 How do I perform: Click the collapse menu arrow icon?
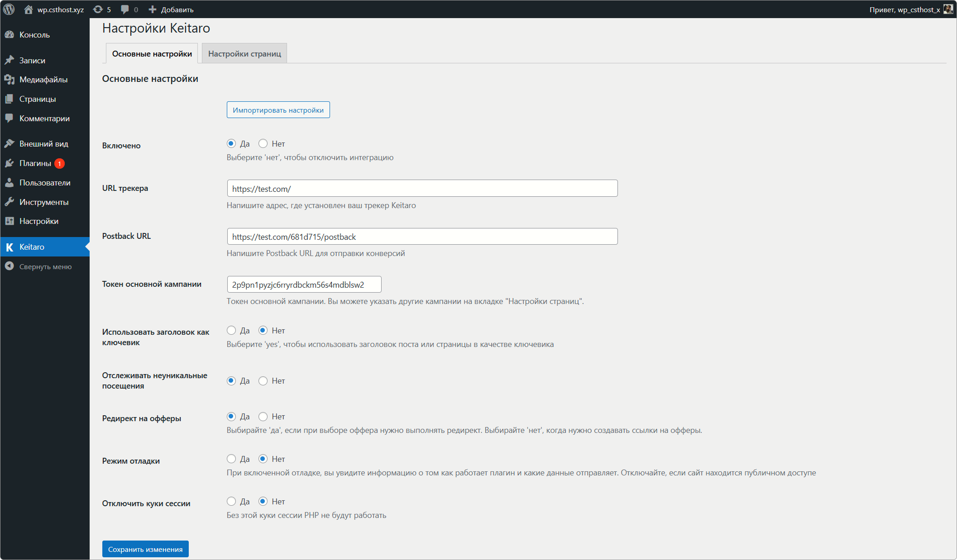pos(9,266)
